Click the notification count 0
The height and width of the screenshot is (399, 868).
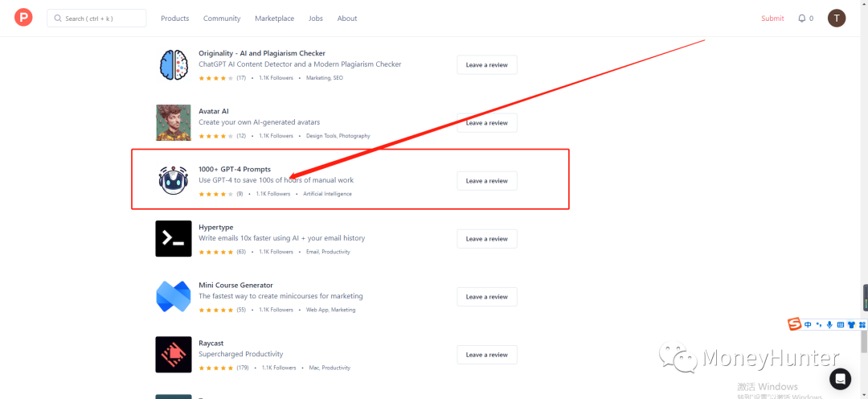(812, 19)
